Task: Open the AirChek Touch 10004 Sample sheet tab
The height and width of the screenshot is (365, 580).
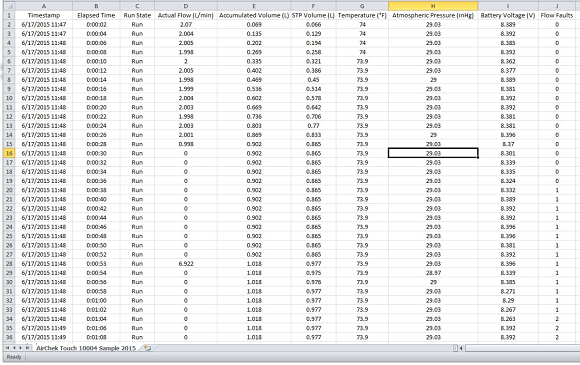Action: point(86,348)
